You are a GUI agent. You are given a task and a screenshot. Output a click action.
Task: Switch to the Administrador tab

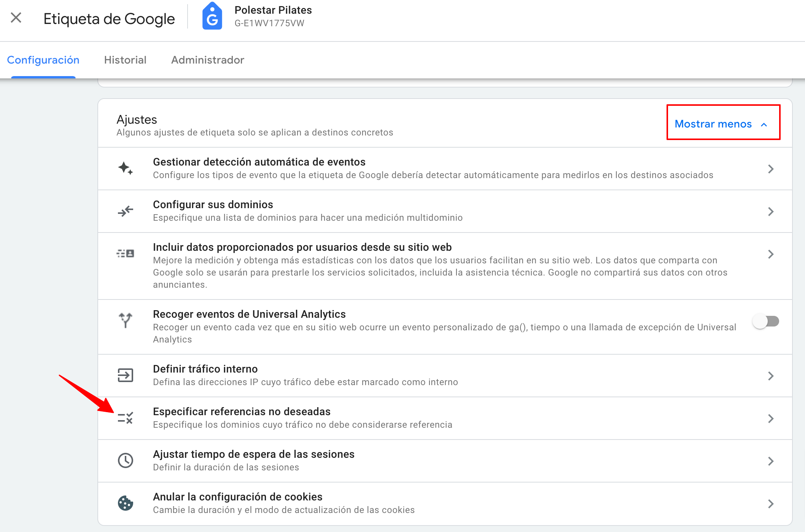(x=208, y=60)
